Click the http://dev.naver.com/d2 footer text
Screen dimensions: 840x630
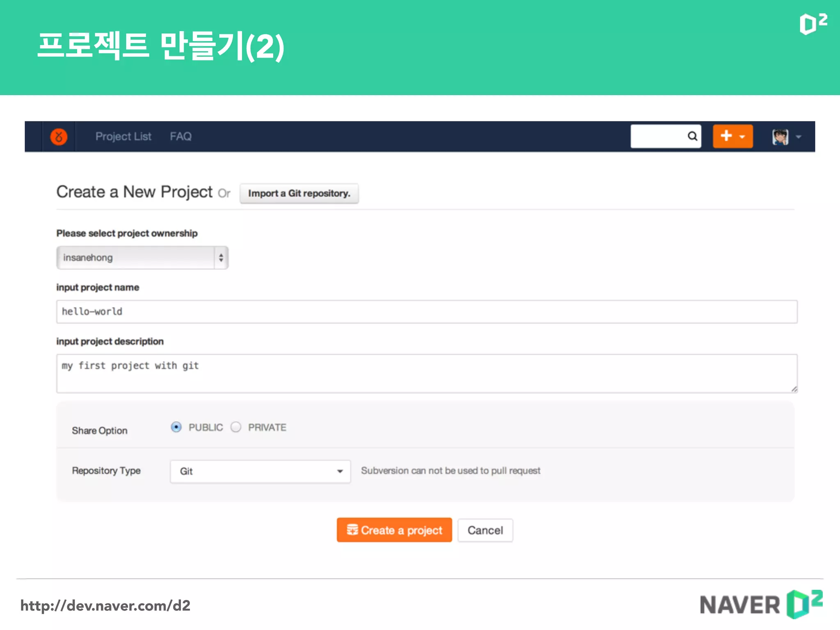coord(105,605)
